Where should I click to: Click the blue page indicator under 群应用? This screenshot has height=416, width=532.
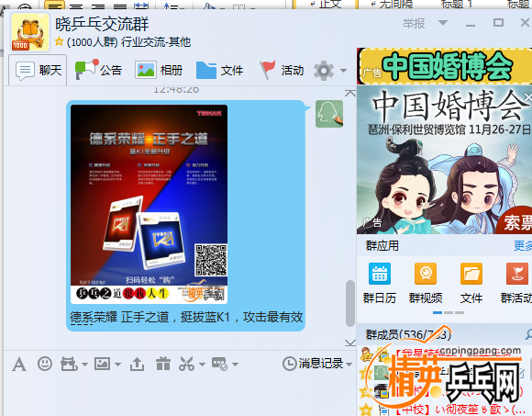point(438,312)
